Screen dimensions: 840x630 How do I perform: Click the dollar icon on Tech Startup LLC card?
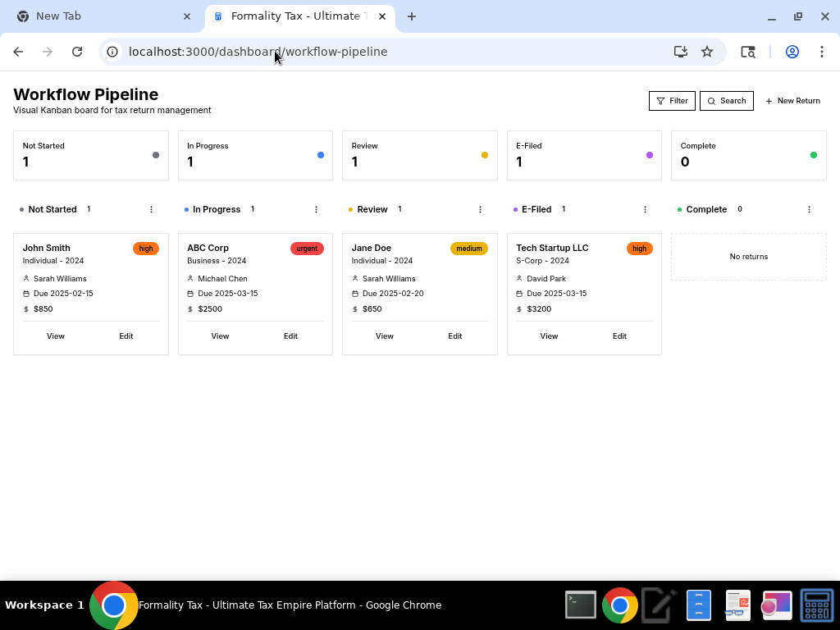[518, 309]
